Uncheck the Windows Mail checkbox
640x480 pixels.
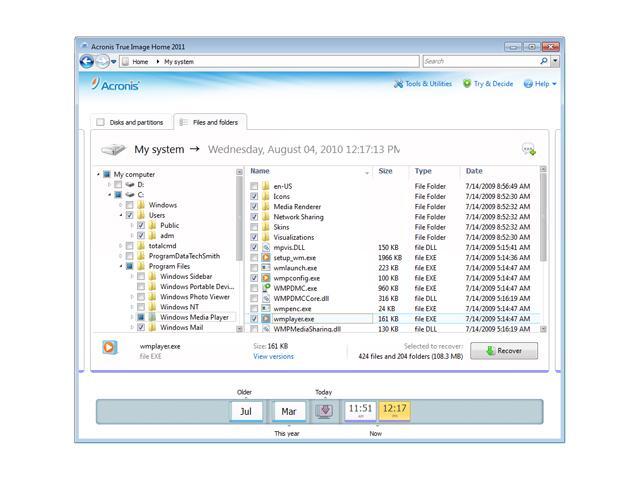141,327
